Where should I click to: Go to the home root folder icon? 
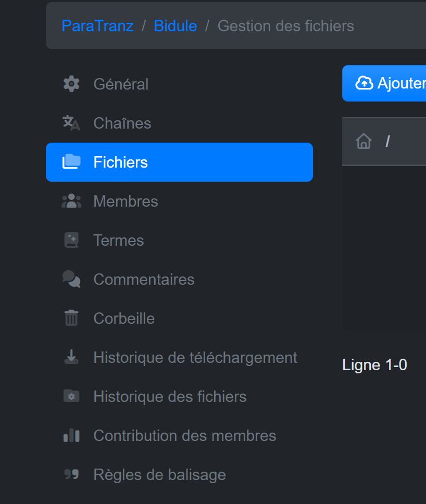coord(364,141)
